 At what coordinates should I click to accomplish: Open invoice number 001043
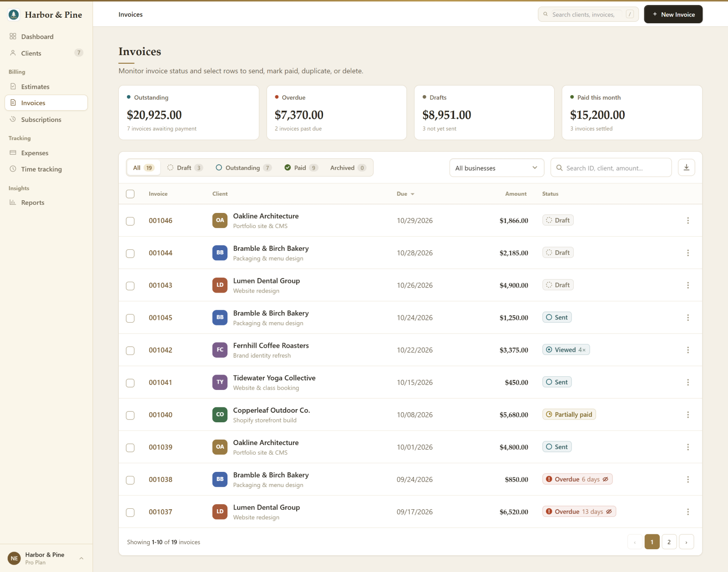(160, 285)
